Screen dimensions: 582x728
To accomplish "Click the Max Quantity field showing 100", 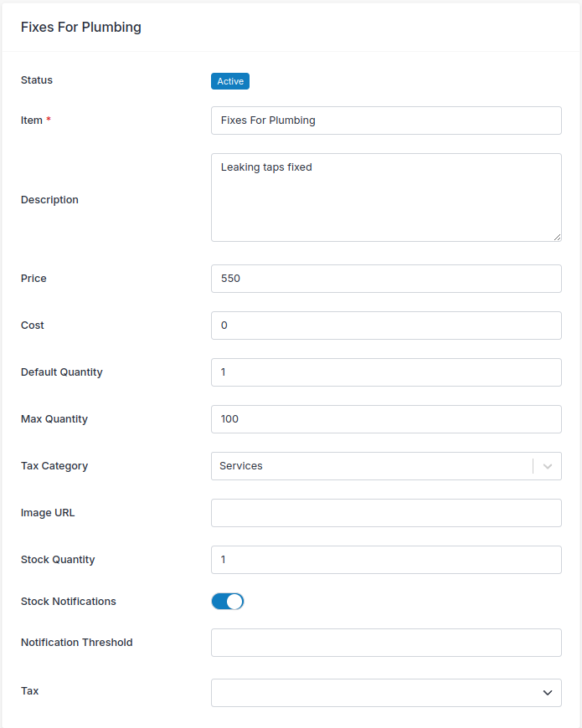I will (386, 419).
